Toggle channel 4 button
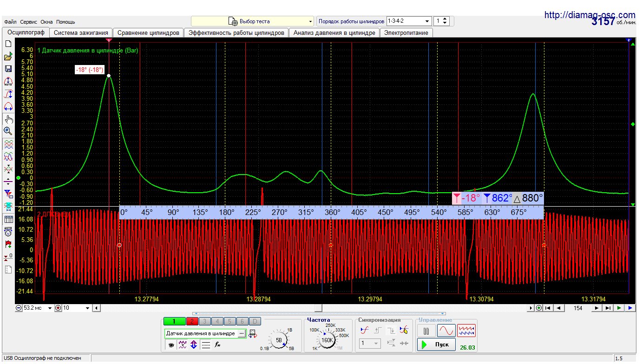 click(217, 321)
